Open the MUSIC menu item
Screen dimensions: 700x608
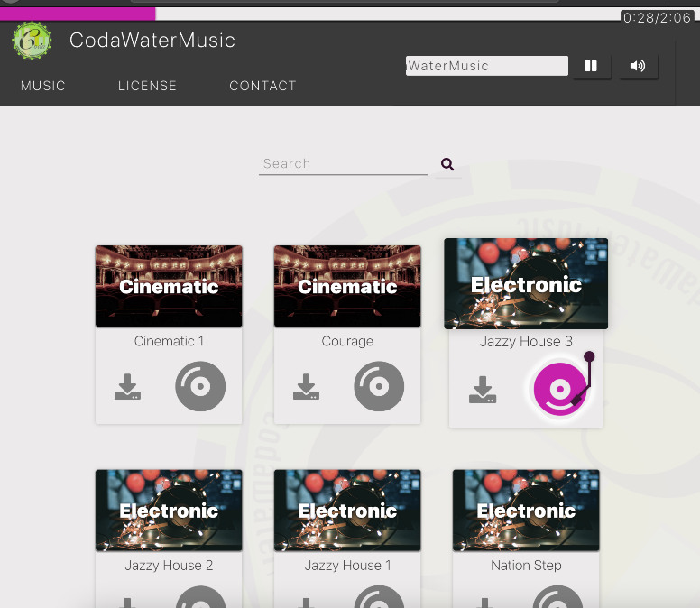[43, 86]
